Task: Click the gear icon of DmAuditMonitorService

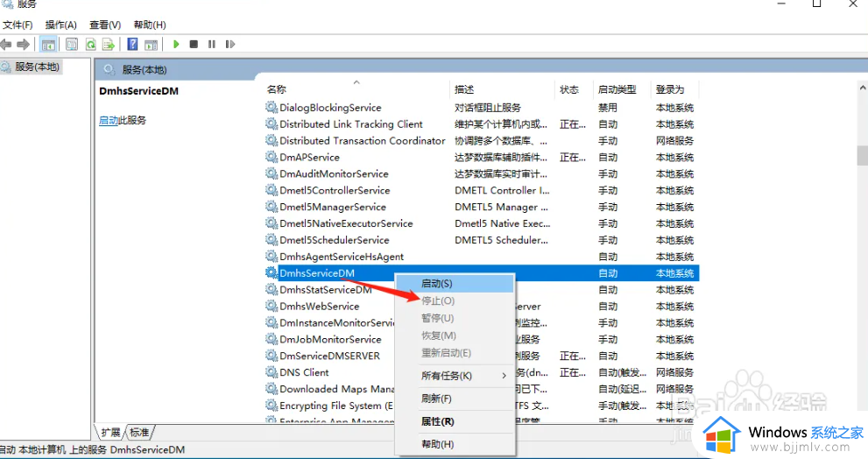Action: click(272, 173)
